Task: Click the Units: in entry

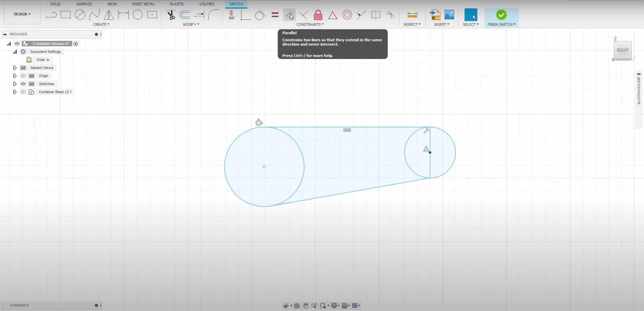Action: [43, 60]
